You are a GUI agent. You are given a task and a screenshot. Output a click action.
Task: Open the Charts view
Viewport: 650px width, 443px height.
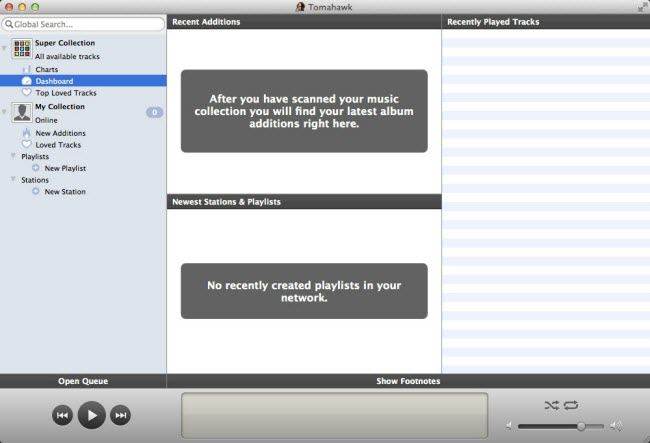point(46,69)
